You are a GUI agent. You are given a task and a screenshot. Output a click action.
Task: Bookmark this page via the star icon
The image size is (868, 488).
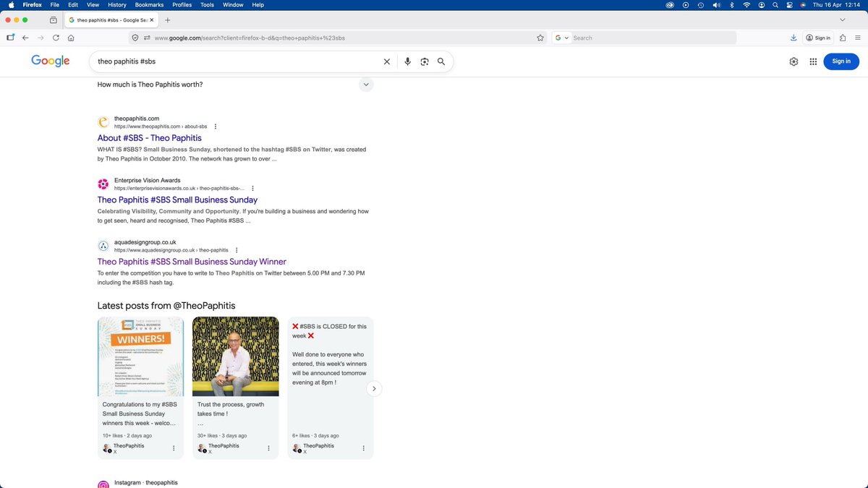click(x=540, y=38)
